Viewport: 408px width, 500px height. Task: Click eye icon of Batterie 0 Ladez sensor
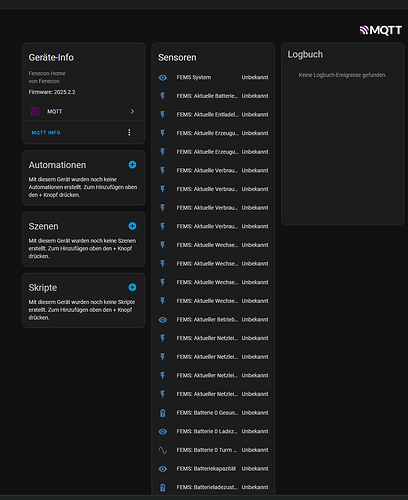163,432
